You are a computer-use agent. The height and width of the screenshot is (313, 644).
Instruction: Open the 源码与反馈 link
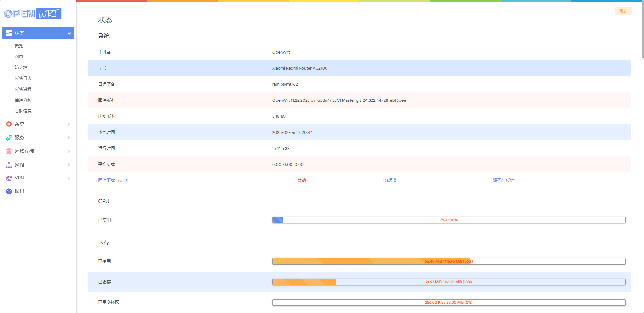coord(504,180)
